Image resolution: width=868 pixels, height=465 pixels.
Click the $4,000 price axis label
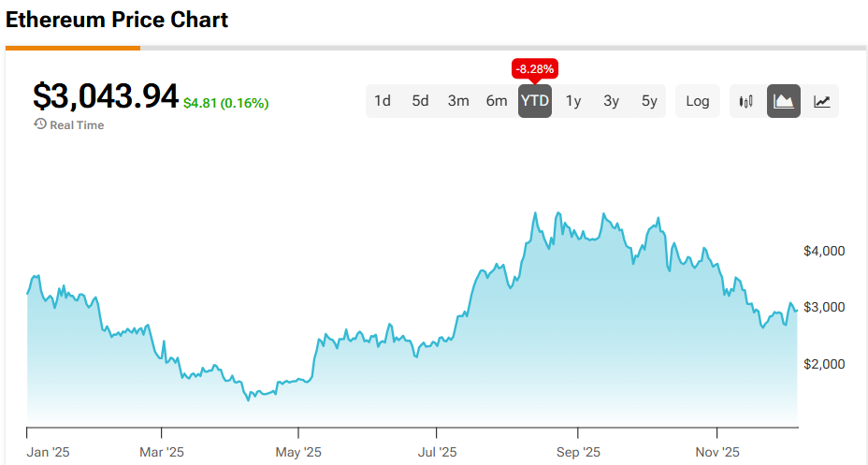click(824, 251)
